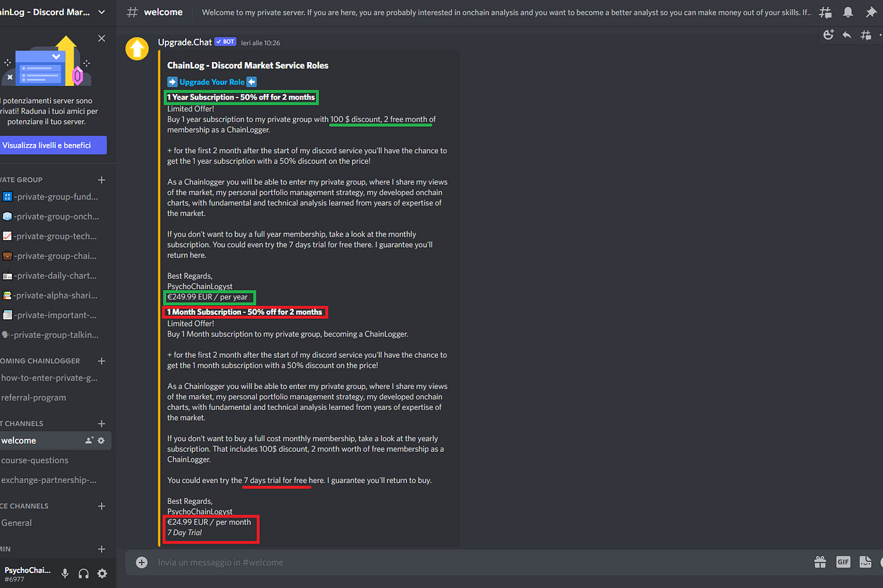Close the server boost banner
The height and width of the screenshot is (588, 883).
pos(102,38)
